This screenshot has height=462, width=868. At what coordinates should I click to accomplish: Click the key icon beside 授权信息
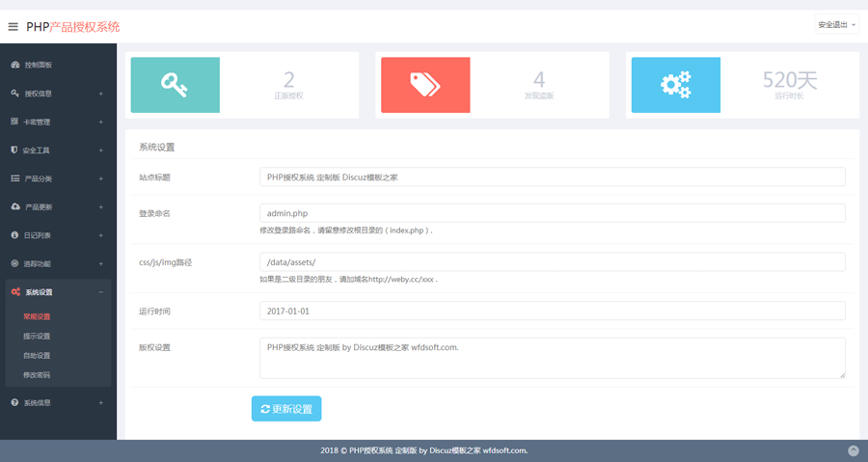pyautogui.click(x=14, y=93)
